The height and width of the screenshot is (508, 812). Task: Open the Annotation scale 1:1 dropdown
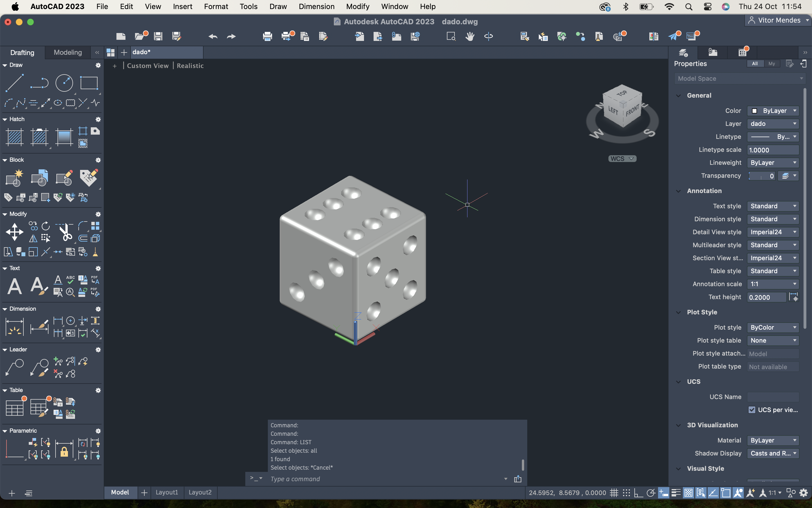point(773,284)
